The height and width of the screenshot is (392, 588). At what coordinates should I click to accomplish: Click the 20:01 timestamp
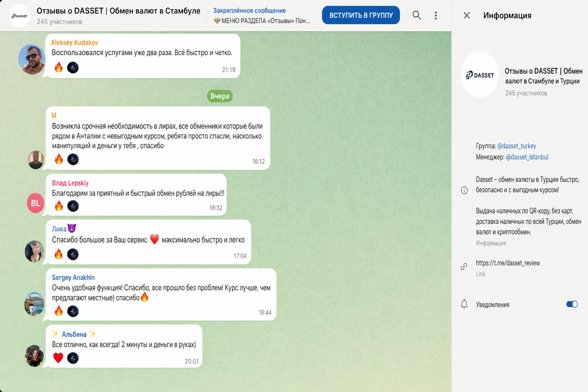(191, 361)
